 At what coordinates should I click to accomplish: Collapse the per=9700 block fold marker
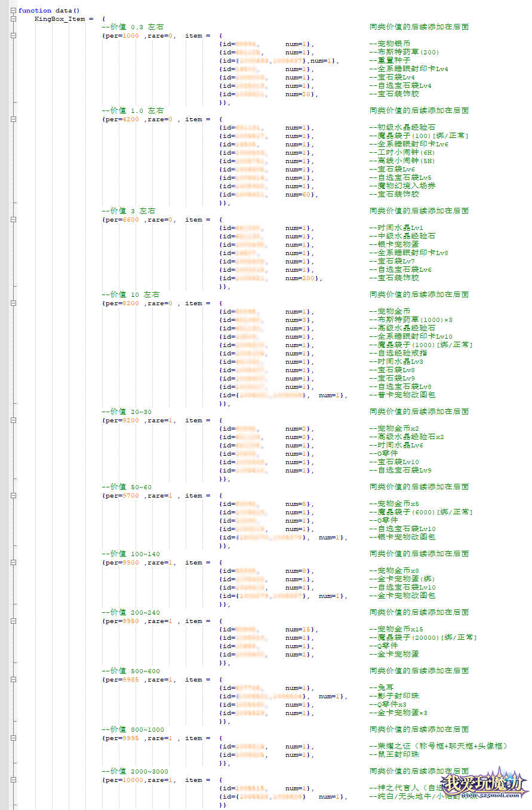(x=13, y=496)
